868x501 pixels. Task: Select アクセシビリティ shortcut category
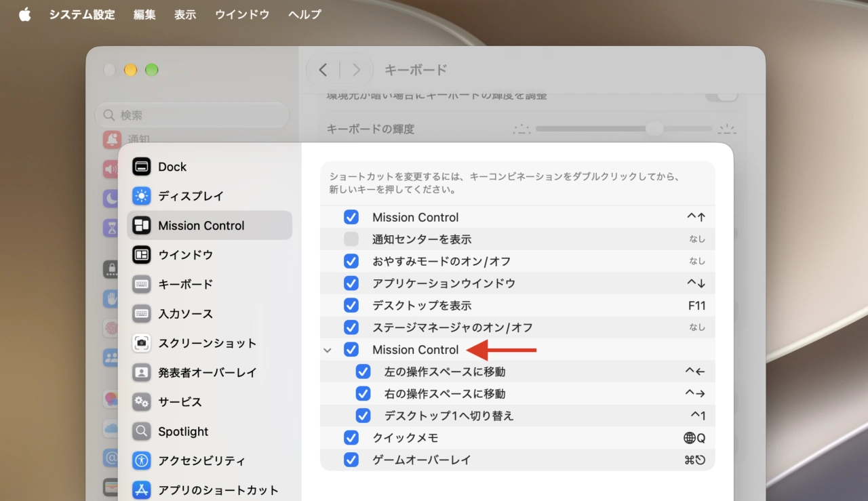pos(210,460)
